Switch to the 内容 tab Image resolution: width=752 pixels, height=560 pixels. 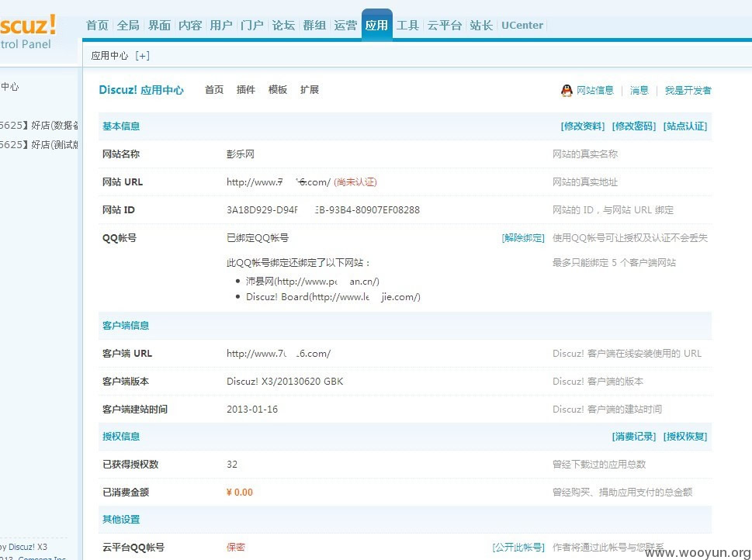point(190,25)
